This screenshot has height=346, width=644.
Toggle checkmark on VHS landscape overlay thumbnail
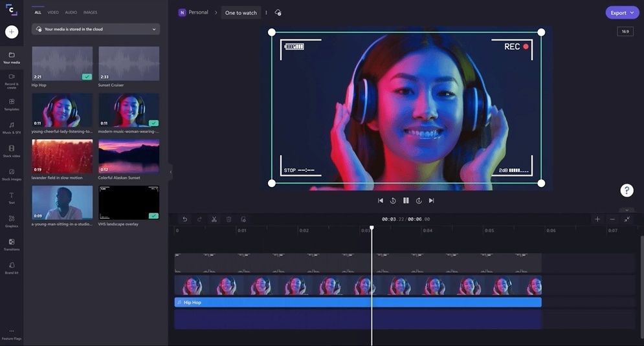153,215
